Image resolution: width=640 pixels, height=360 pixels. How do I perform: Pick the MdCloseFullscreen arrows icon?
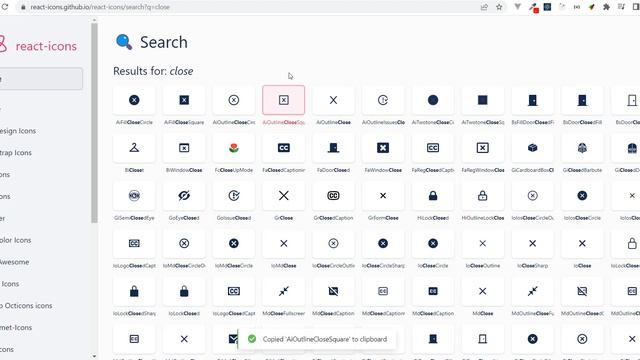(284, 291)
